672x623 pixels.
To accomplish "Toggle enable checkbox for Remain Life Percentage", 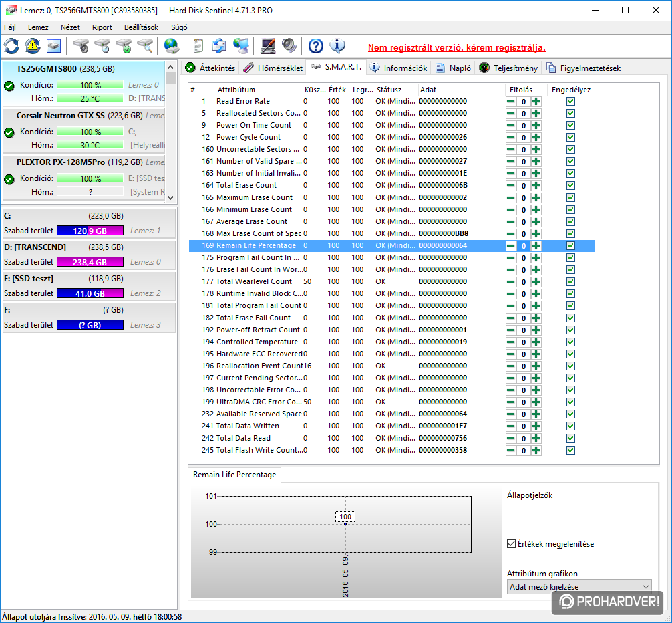I will pyautogui.click(x=570, y=246).
